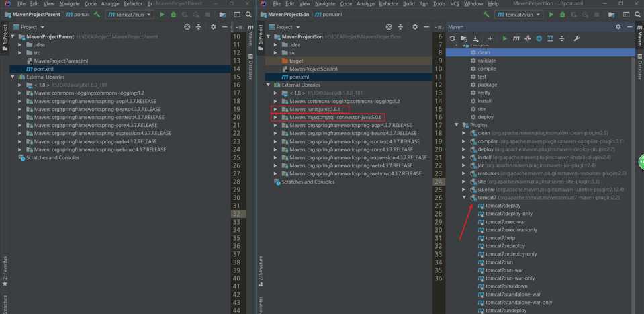Viewport: 644px width, 314px height.
Task: Click the plus Add Maven Projects icon
Action: (x=490, y=38)
